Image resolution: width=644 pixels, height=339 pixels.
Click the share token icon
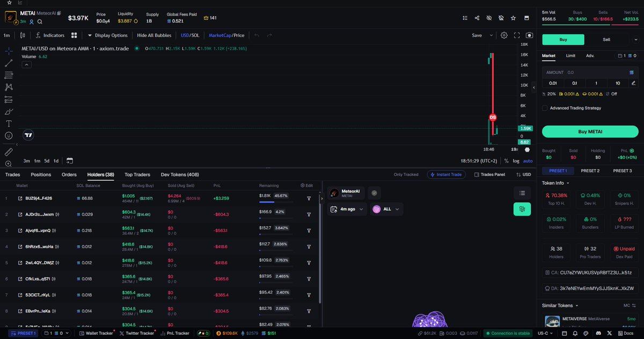click(477, 18)
